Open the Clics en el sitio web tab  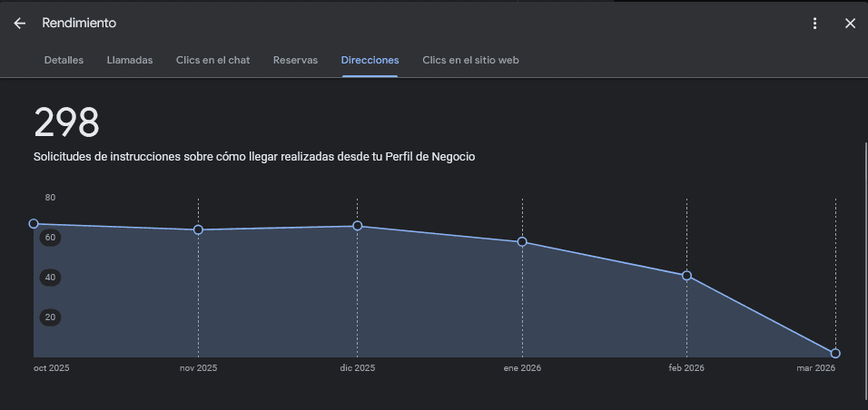[470, 60]
